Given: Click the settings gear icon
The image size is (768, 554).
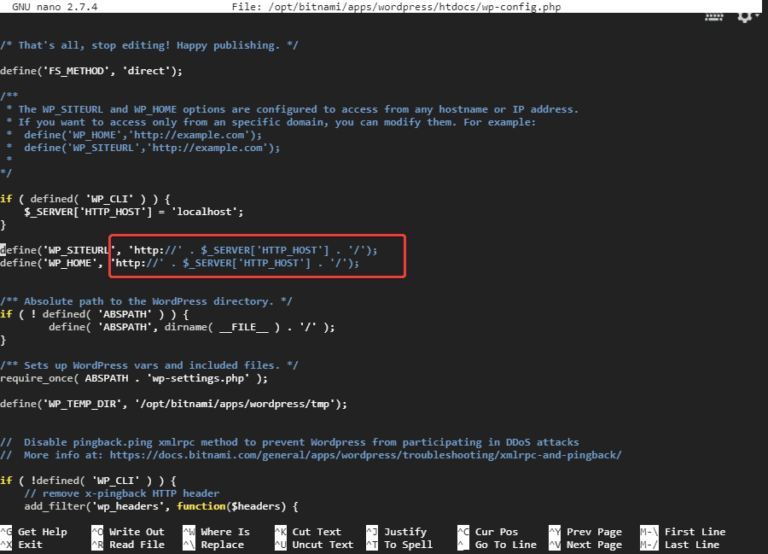Looking at the screenshot, I should (x=744, y=17).
